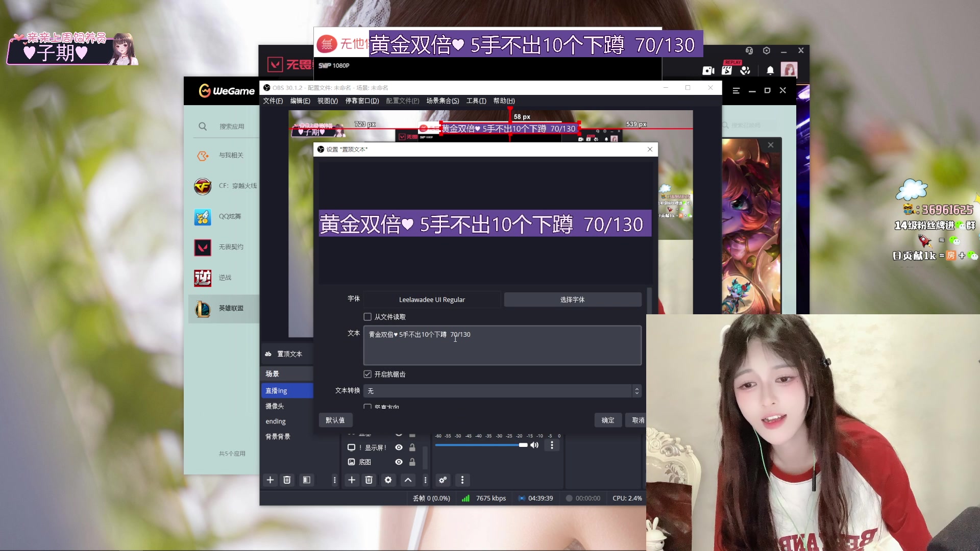
Task: Select 逆战 in WeGame sidebar
Action: click(223, 278)
